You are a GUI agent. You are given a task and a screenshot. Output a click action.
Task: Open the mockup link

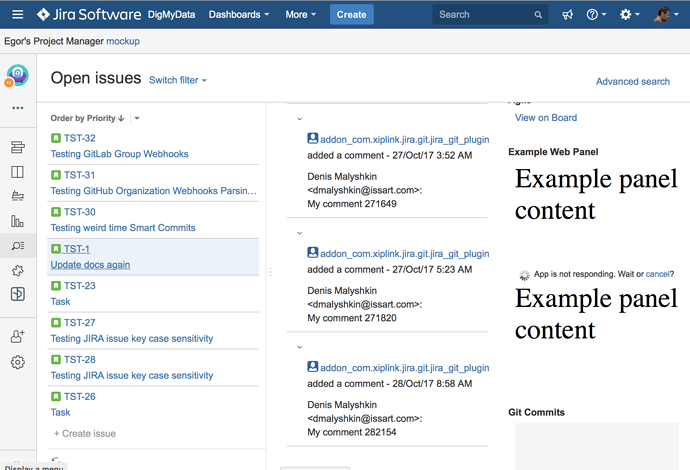[x=123, y=41]
